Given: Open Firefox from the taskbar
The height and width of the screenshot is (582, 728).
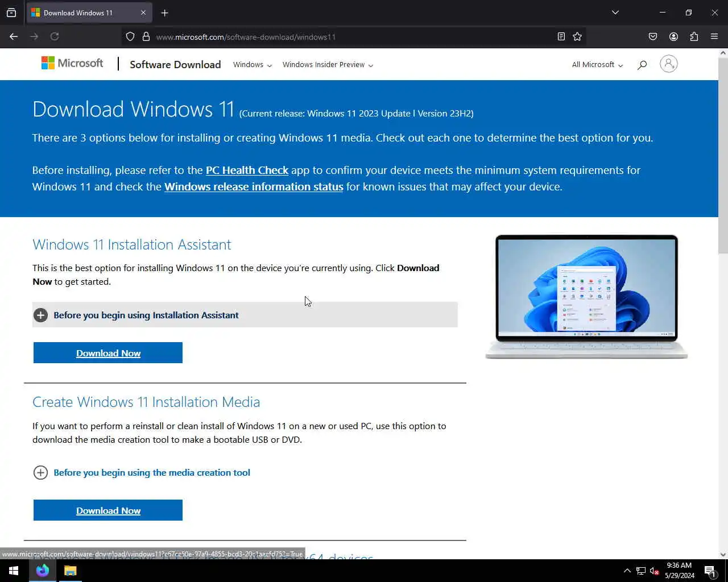Looking at the screenshot, I should (x=43, y=571).
